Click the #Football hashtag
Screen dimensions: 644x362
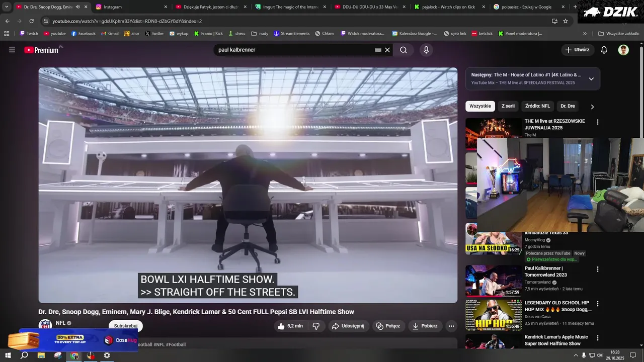[176, 344]
